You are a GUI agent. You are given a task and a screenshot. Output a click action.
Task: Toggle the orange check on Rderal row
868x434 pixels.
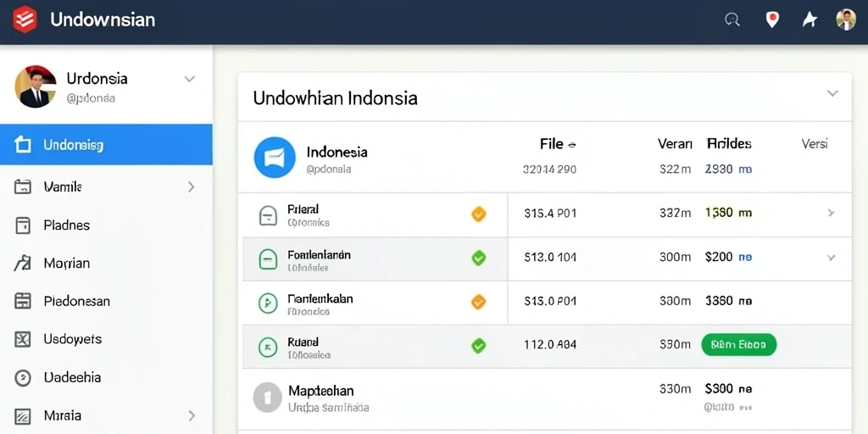[x=478, y=214]
